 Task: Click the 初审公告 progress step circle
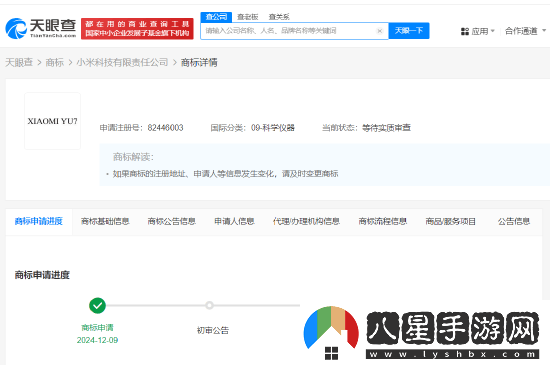tap(209, 305)
